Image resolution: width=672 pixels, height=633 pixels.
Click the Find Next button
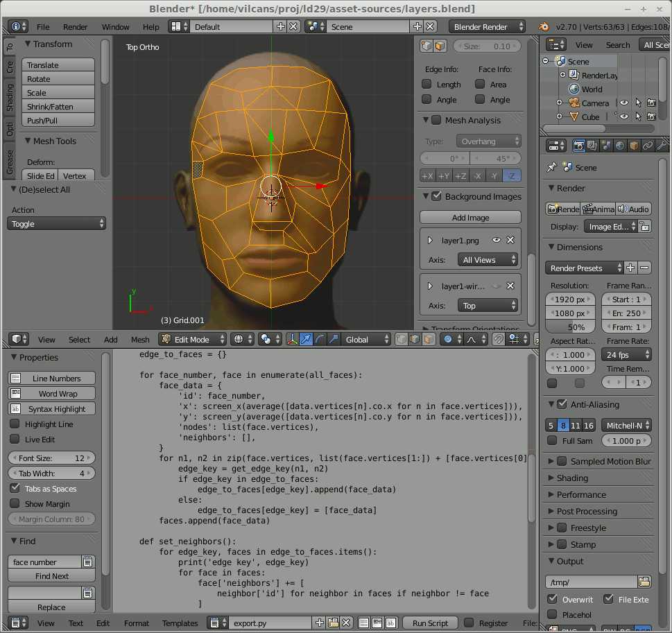click(x=51, y=575)
